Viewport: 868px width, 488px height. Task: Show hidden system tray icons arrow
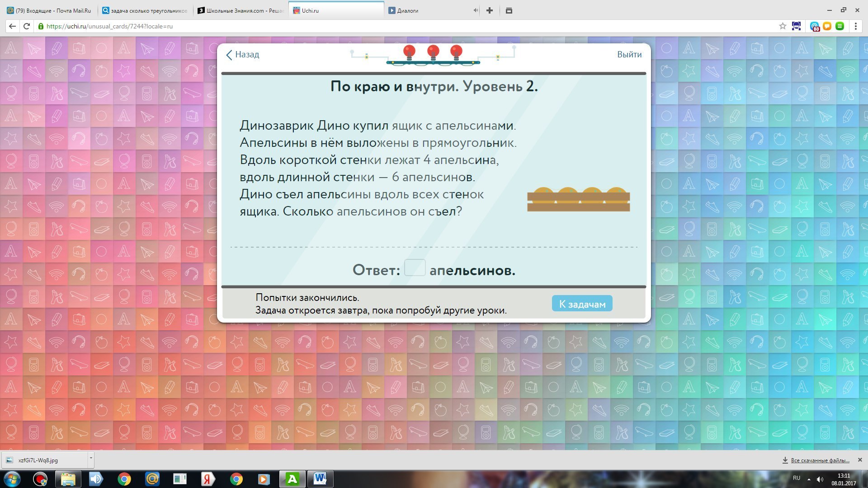(809, 479)
